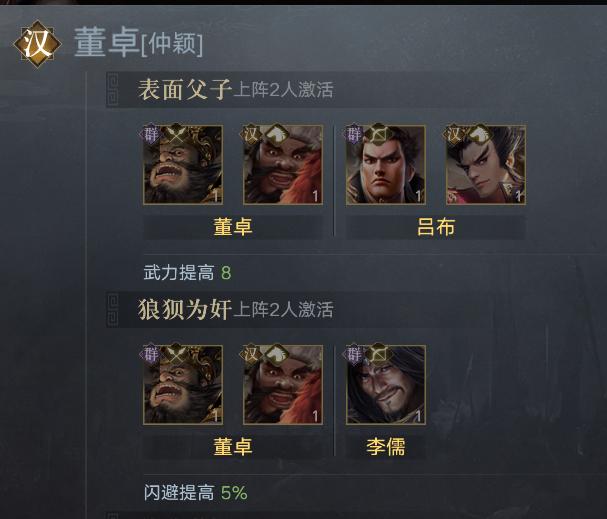The height and width of the screenshot is (519, 607).
Task: Click the bow troop icon on 李儒's portrait
Action: [x=379, y=354]
